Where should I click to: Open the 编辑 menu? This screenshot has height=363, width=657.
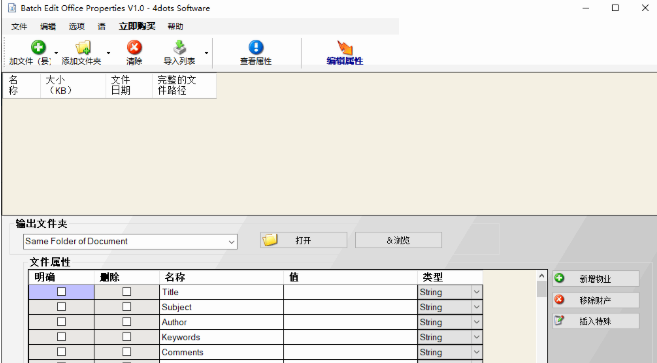tap(48, 26)
